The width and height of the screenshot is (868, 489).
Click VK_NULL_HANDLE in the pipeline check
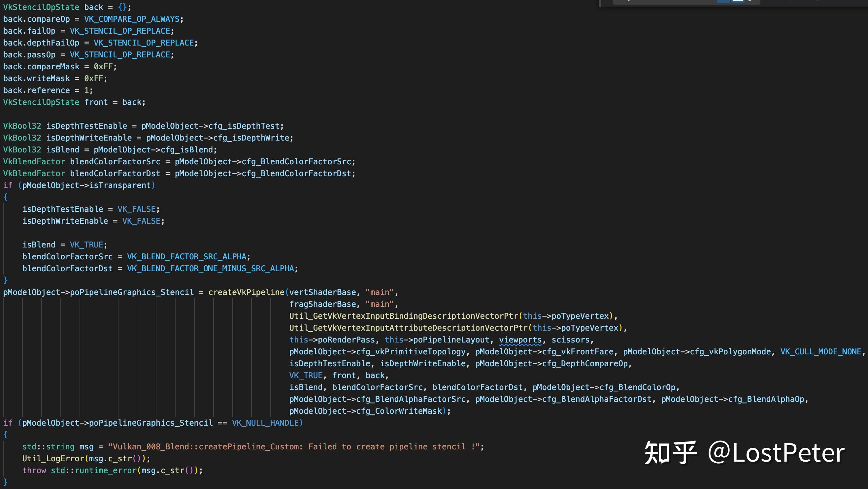point(265,423)
